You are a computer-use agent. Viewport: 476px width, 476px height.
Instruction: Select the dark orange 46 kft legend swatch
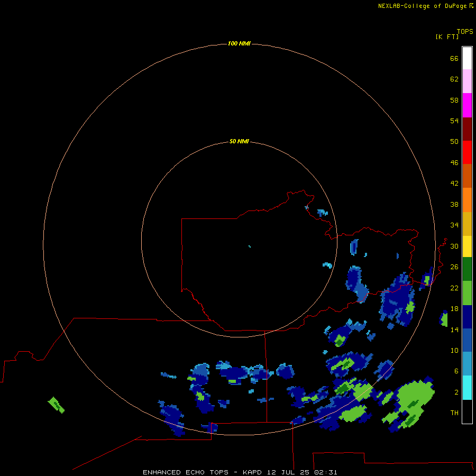click(x=467, y=176)
